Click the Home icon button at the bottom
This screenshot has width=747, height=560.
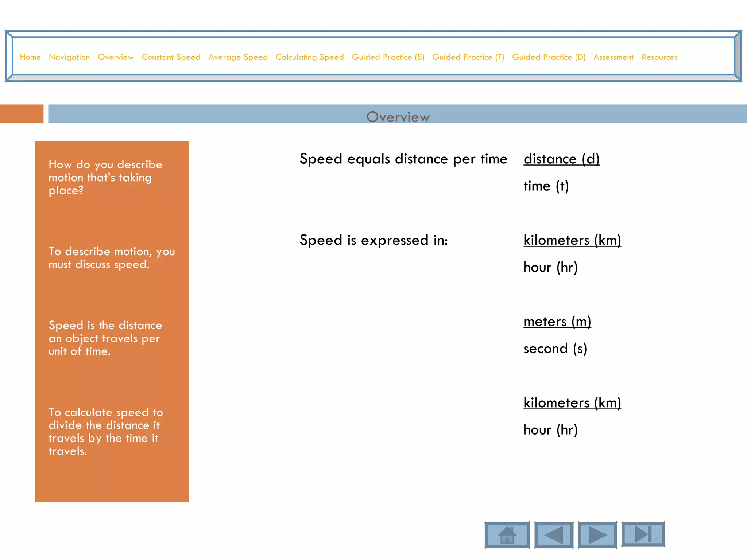pos(507,535)
